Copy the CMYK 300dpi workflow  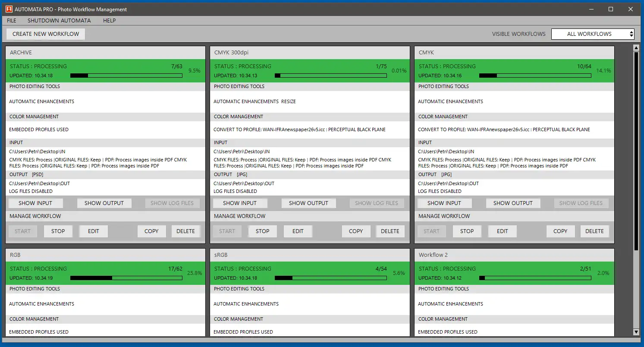pos(356,231)
